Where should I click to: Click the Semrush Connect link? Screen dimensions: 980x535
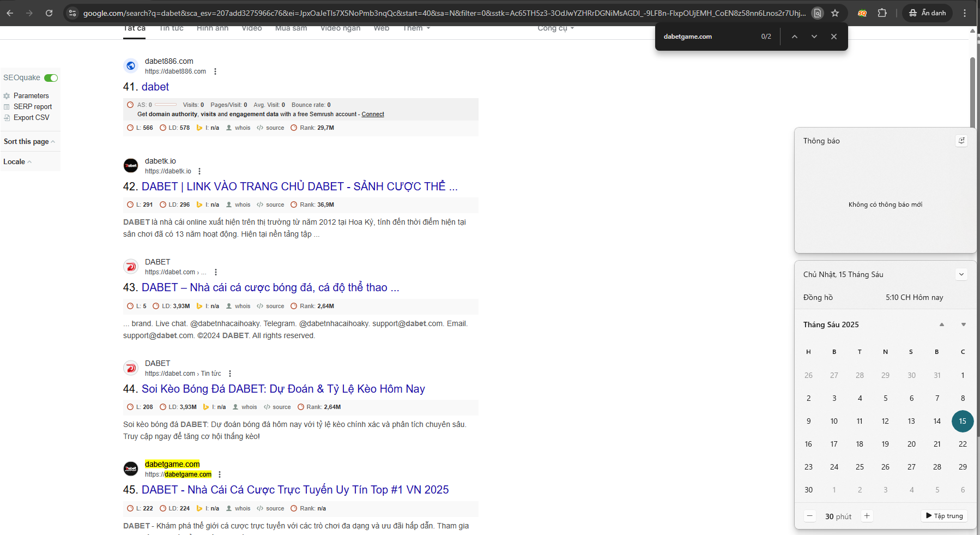pos(373,115)
